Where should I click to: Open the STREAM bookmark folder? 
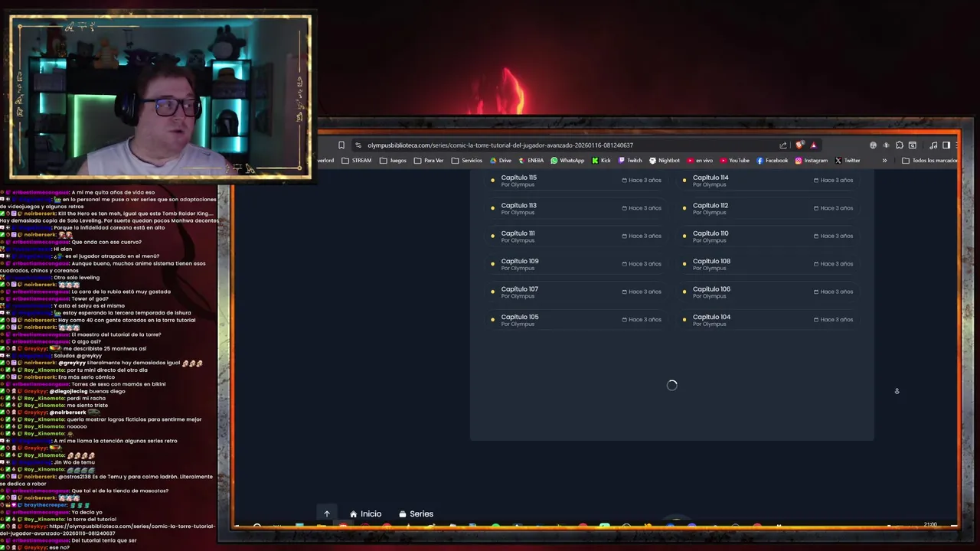point(357,161)
